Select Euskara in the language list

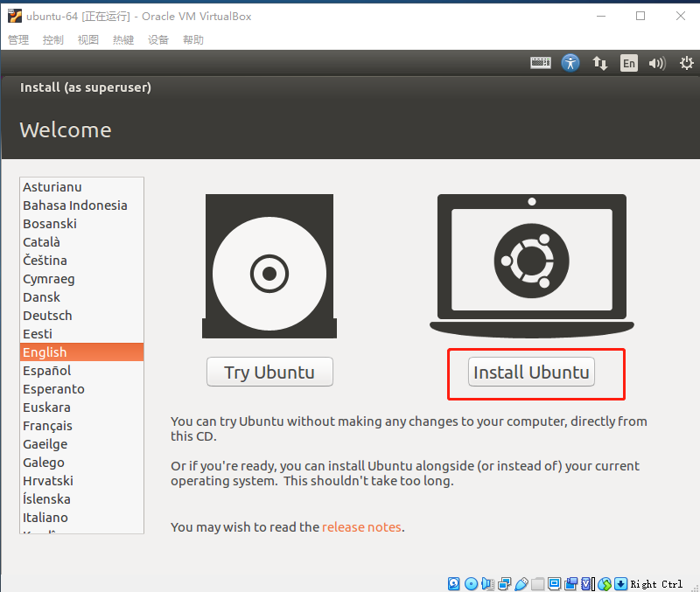81,407
